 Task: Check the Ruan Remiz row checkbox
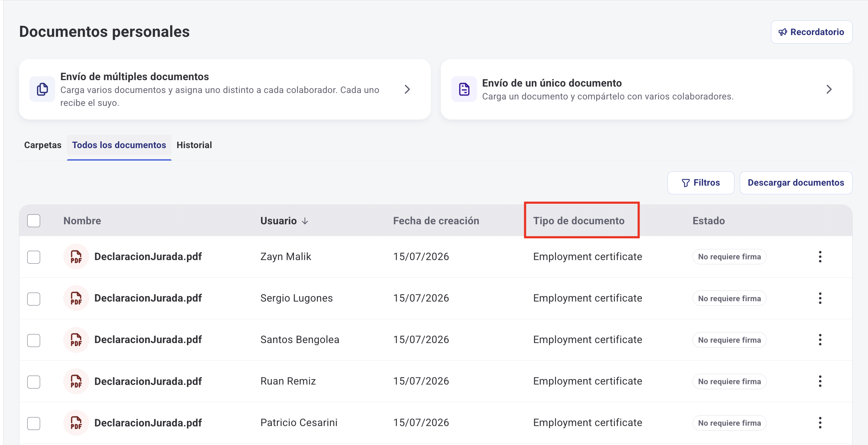pos(34,382)
